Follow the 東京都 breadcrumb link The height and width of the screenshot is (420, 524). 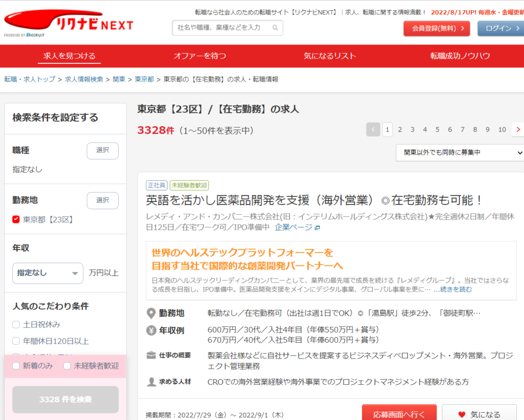coord(144,79)
